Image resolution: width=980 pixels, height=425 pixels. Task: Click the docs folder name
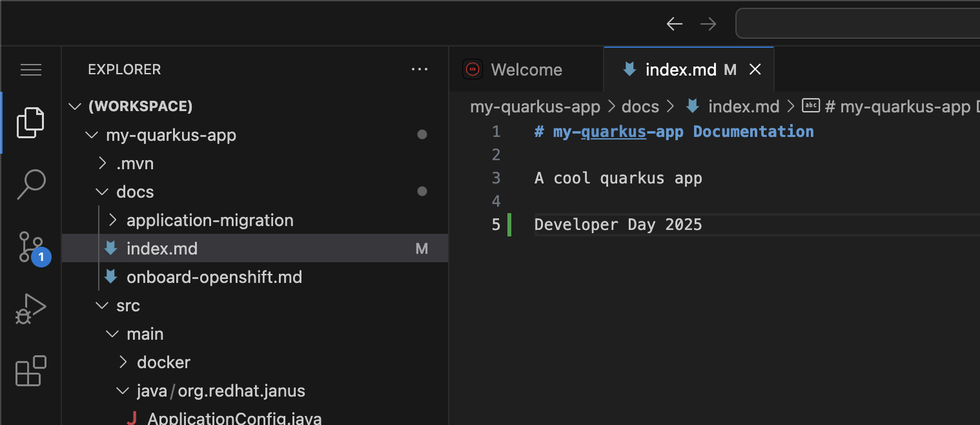coord(135,192)
